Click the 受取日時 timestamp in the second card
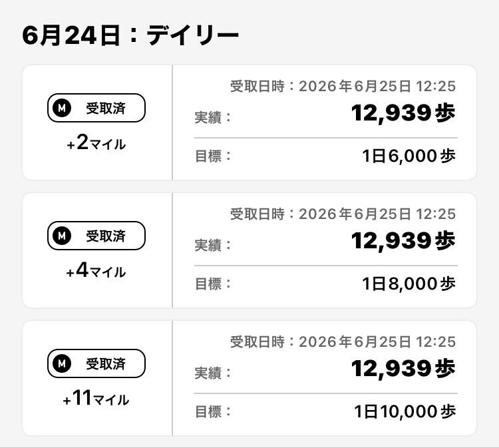499x448 pixels. (343, 214)
